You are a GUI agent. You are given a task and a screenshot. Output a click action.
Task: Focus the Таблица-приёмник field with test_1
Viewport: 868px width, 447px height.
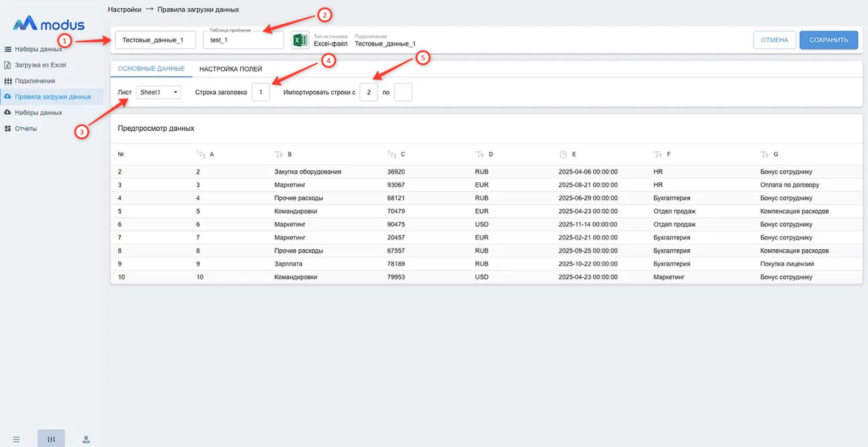[243, 40]
